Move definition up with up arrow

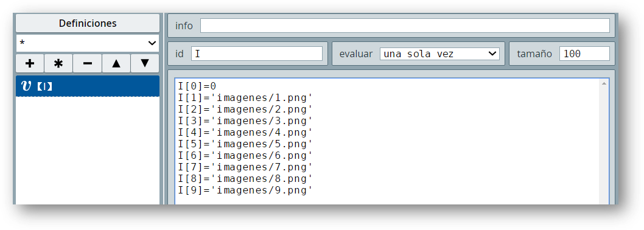pos(116,63)
